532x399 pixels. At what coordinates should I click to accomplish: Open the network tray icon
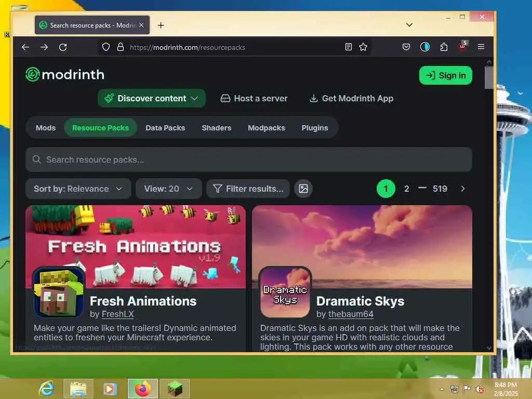tap(454, 389)
